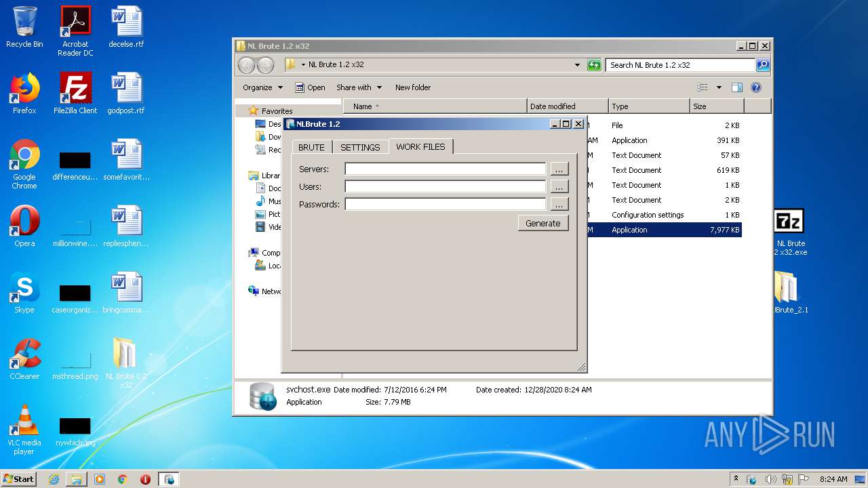Image resolution: width=868 pixels, height=488 pixels.
Task: Click the NLBrute taskbar button
Action: click(x=169, y=479)
